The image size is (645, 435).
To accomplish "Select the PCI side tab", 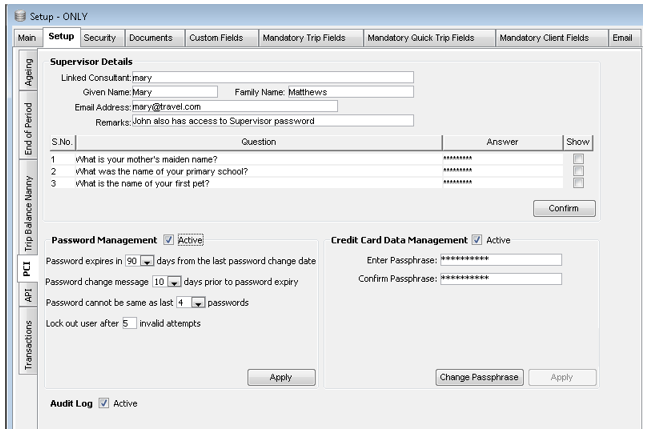I will click(27, 268).
